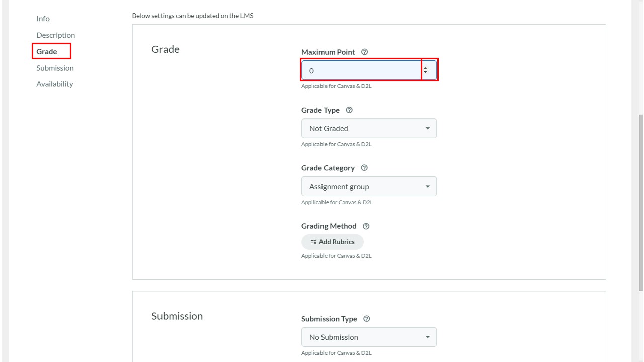Open the Info section in sidebar

43,19
